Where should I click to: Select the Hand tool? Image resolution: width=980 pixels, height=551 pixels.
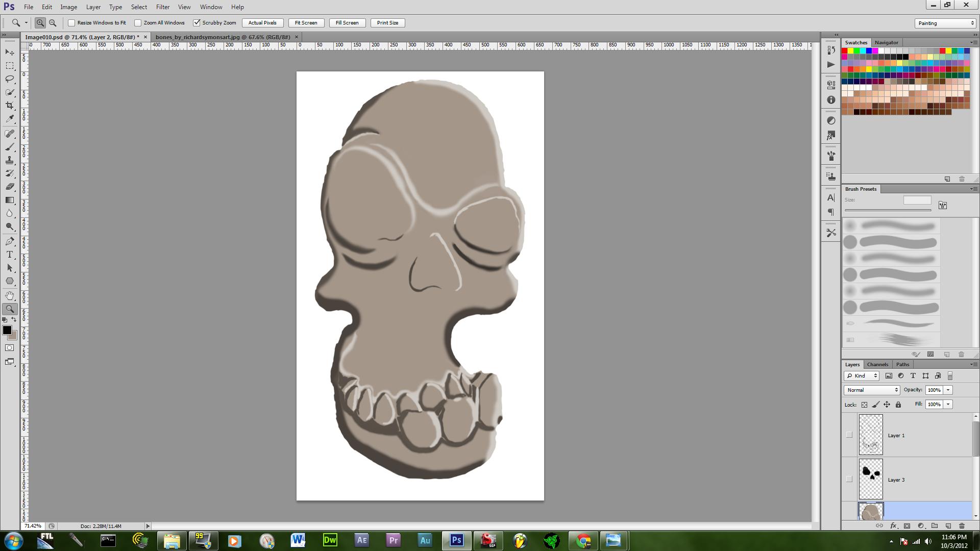(10, 296)
